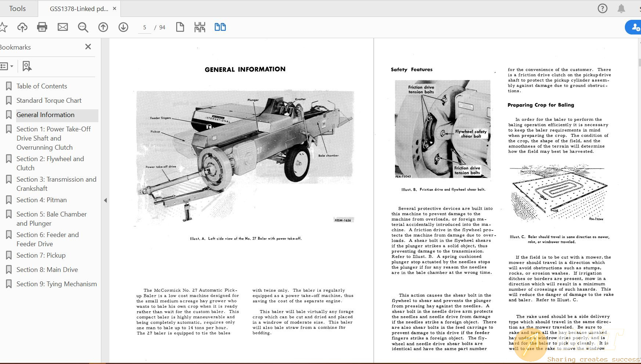Click the print icon in toolbar
Screen dimensions: 641x364
pos(42,27)
